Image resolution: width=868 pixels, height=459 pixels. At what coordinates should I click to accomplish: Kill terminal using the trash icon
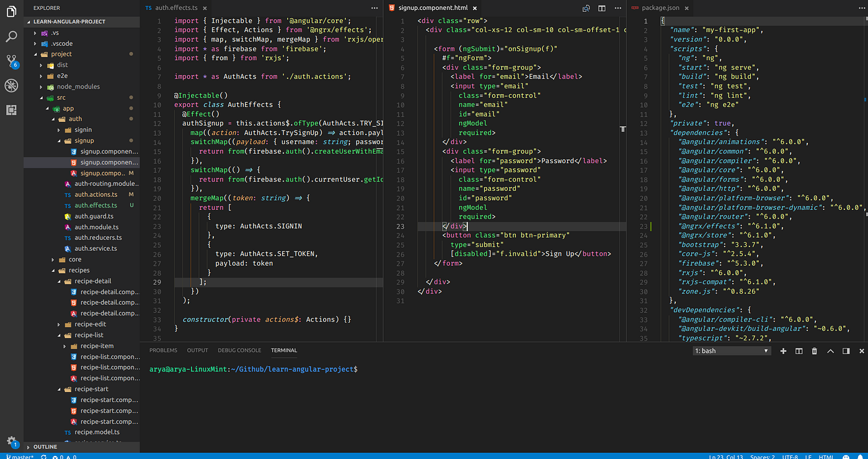(815, 351)
